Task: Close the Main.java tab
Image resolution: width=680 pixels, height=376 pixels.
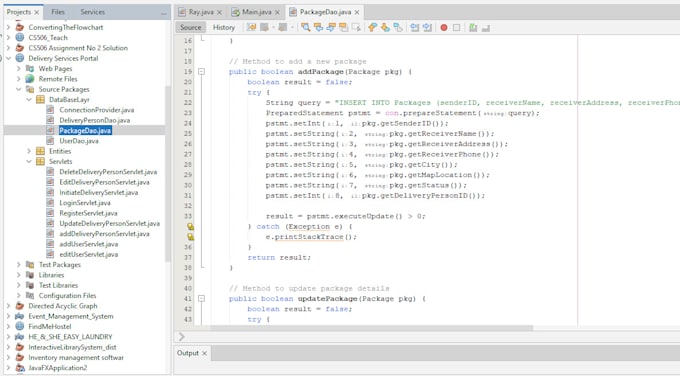Action: [x=277, y=12]
